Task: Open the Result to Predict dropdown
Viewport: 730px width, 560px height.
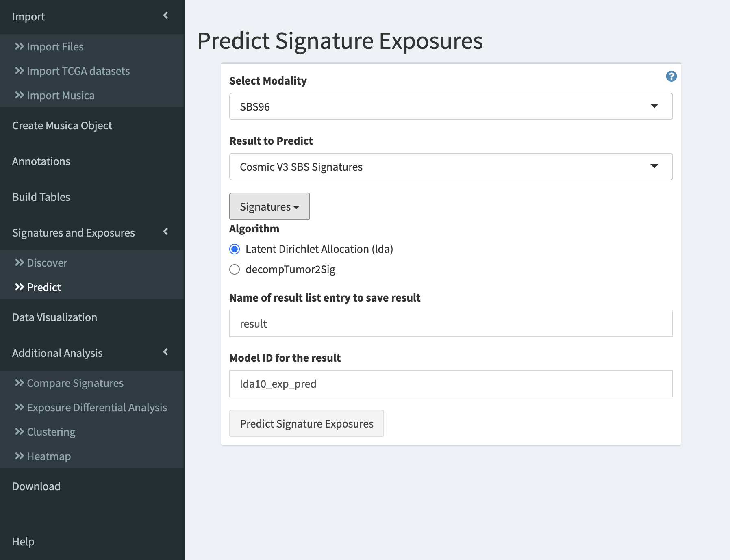Action: 451,167
